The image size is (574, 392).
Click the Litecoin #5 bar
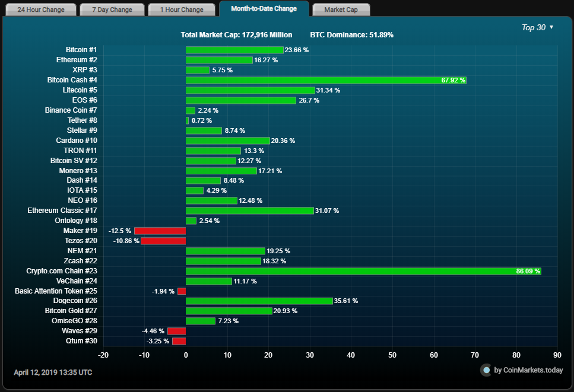(250, 90)
